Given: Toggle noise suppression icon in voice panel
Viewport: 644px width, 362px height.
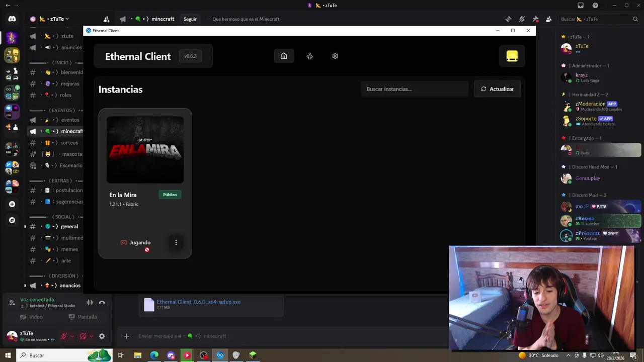Looking at the screenshot, I should (90, 302).
